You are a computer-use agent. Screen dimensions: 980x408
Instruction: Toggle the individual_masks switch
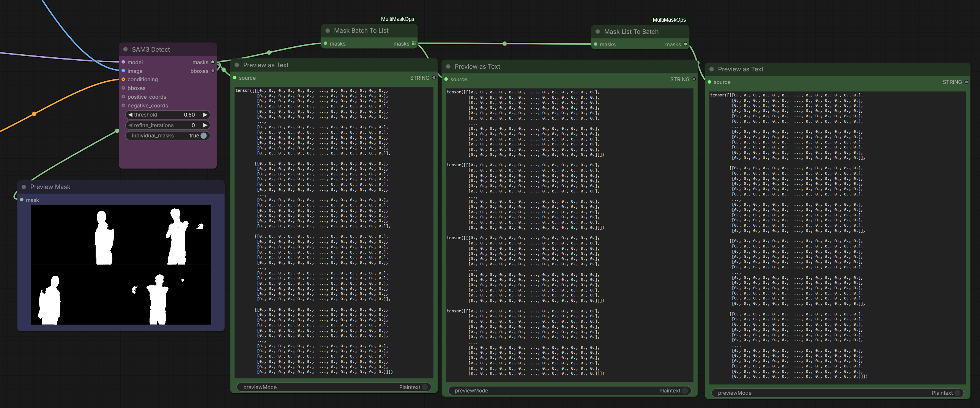click(x=203, y=136)
